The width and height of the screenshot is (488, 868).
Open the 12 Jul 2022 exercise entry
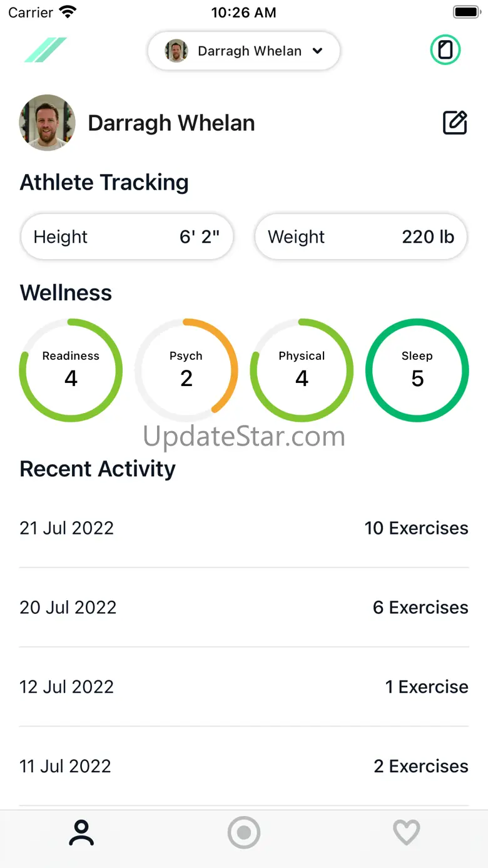[244, 687]
